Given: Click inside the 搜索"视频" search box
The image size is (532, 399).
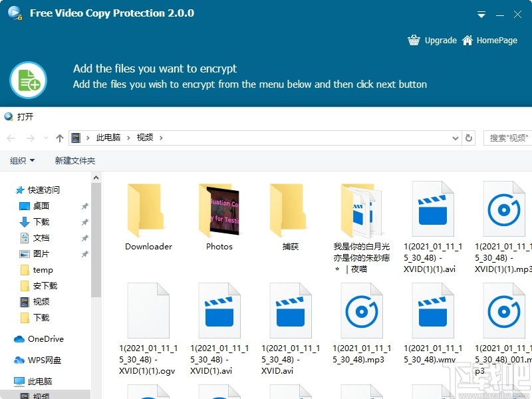Looking at the screenshot, I should click(507, 138).
